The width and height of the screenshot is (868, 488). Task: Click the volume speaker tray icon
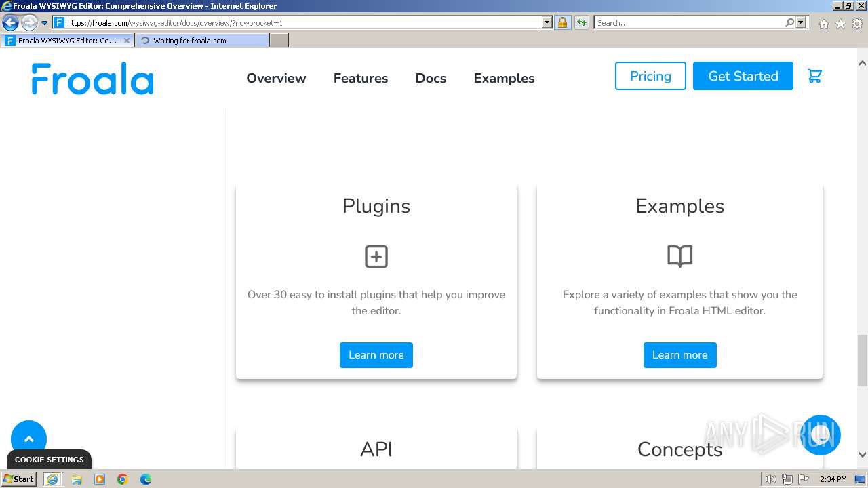771,479
